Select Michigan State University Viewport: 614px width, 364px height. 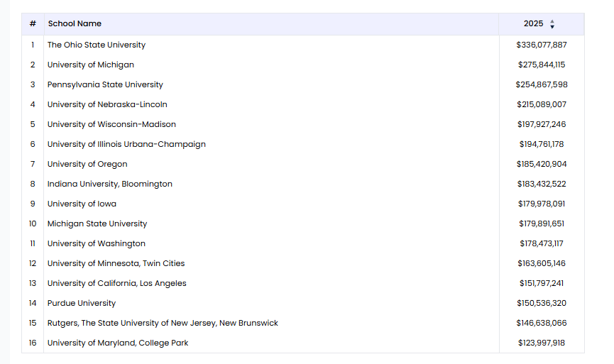click(x=97, y=224)
